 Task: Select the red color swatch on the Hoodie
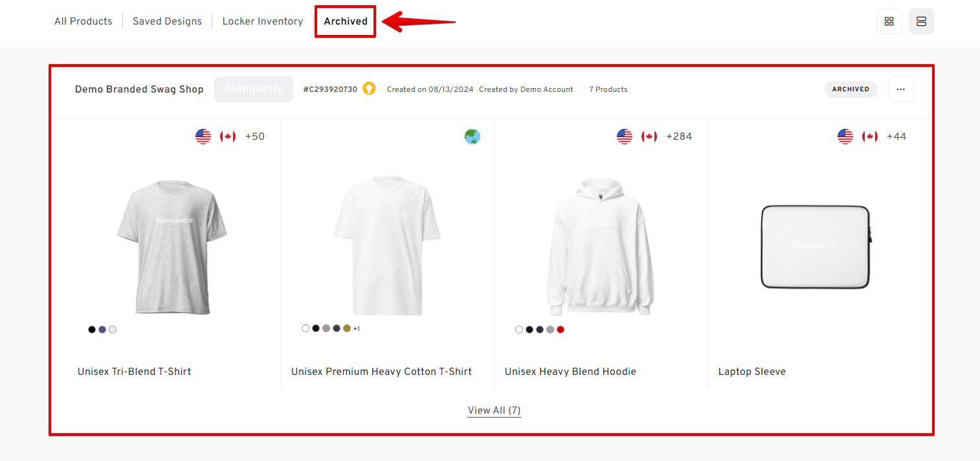click(561, 330)
